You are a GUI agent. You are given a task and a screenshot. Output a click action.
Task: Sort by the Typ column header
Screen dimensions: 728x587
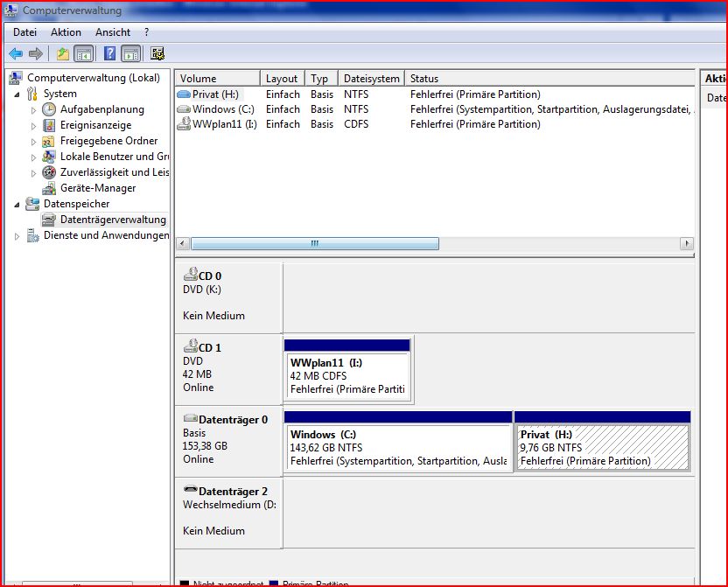322,79
